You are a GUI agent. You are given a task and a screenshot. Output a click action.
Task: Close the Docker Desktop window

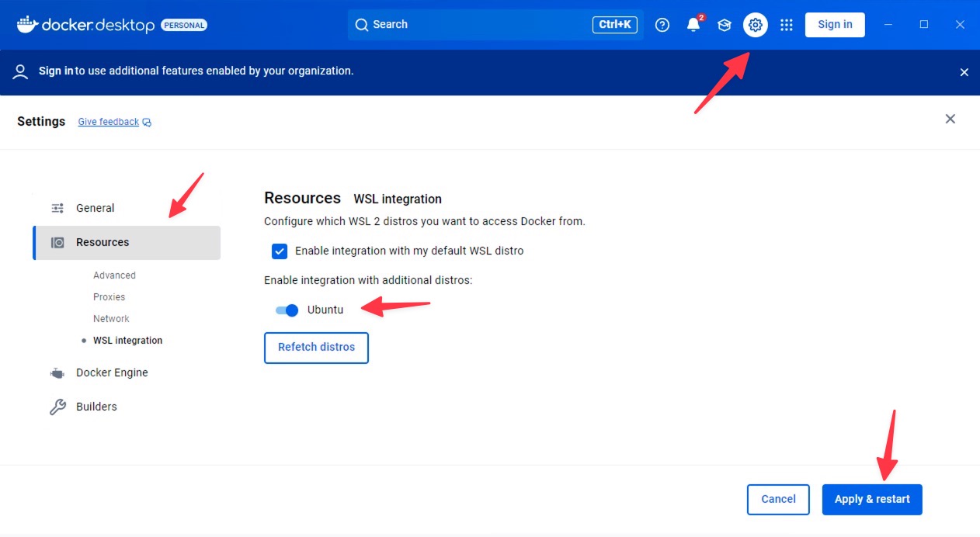click(960, 25)
